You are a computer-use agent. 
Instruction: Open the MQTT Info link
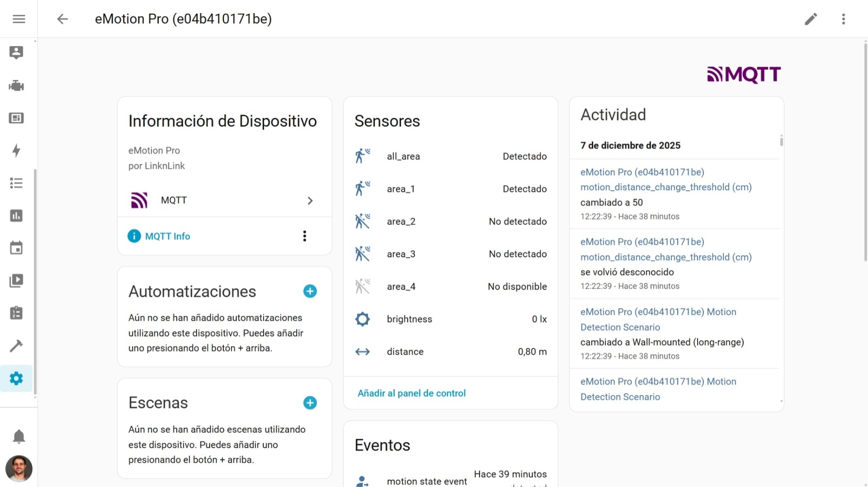point(167,236)
